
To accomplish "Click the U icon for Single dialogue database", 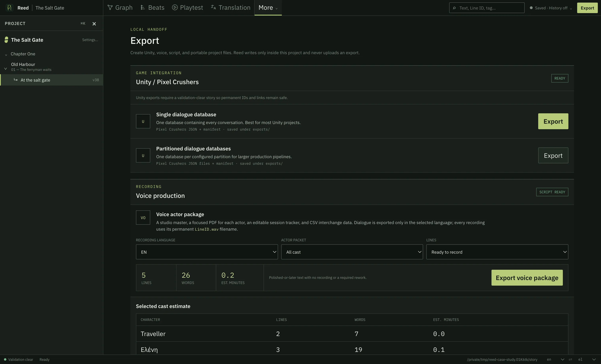I will (x=143, y=121).
